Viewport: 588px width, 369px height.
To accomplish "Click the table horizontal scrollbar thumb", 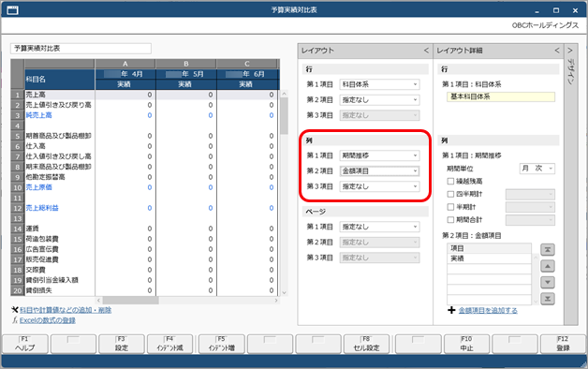I will tap(130, 301).
